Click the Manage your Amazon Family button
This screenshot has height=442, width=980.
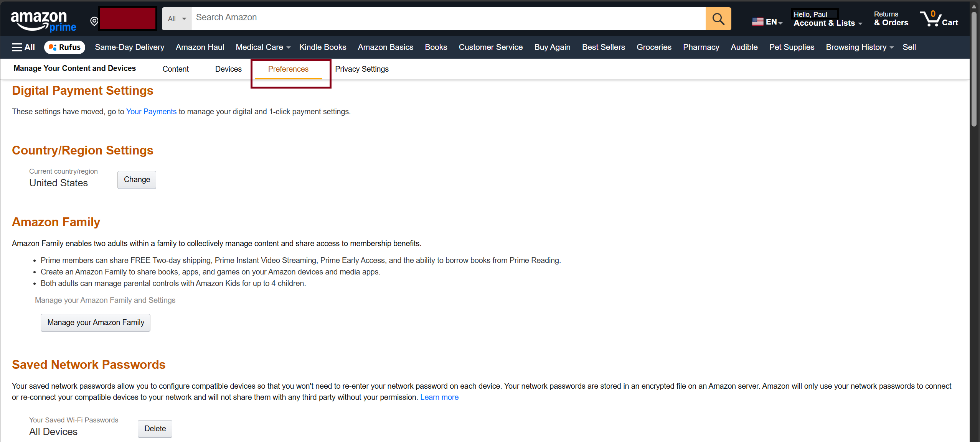tap(96, 322)
